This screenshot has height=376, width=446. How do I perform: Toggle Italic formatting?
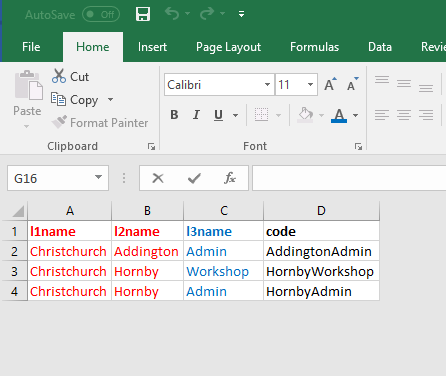(x=196, y=115)
